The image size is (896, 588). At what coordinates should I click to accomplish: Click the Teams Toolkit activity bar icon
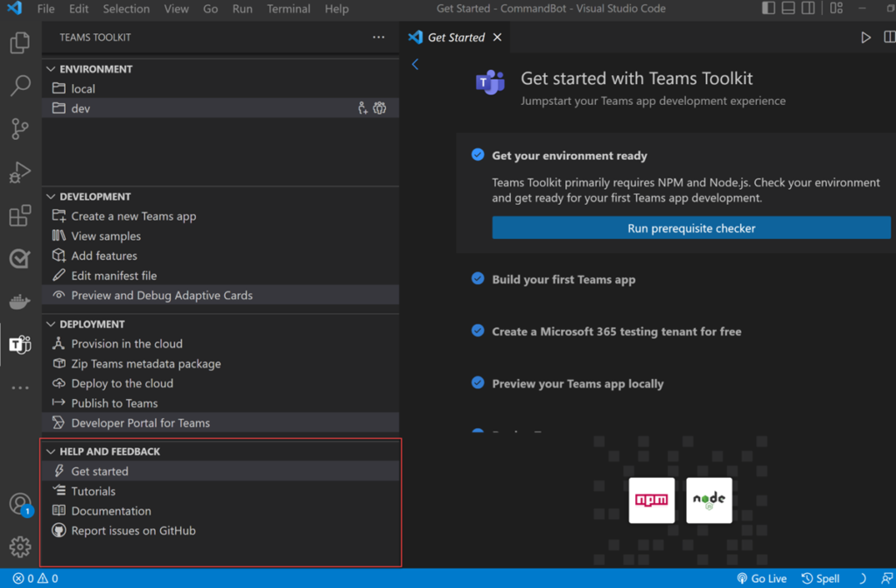(19, 345)
